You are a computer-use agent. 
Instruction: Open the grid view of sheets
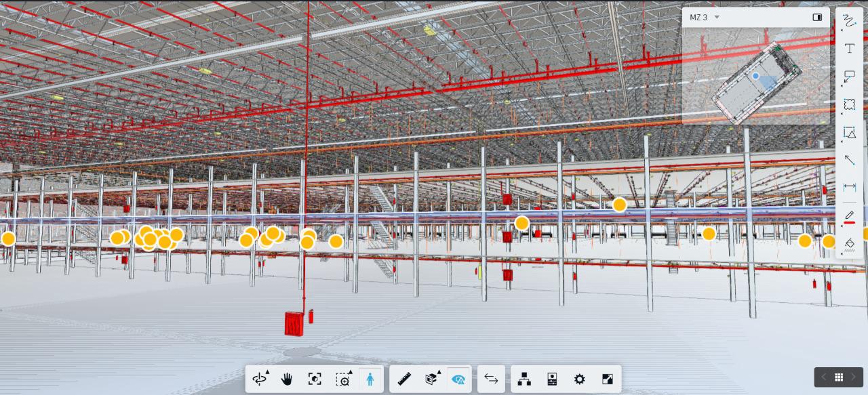coord(839,377)
